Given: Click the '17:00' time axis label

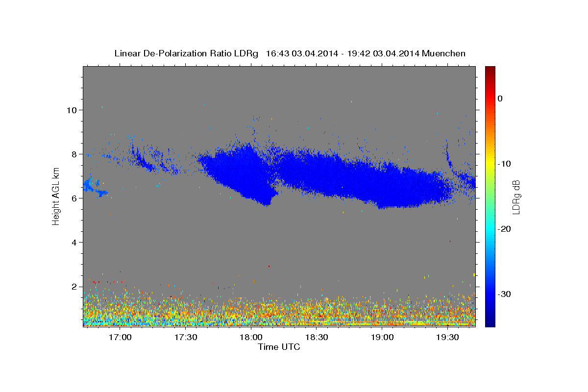Looking at the screenshot, I should (x=119, y=337).
